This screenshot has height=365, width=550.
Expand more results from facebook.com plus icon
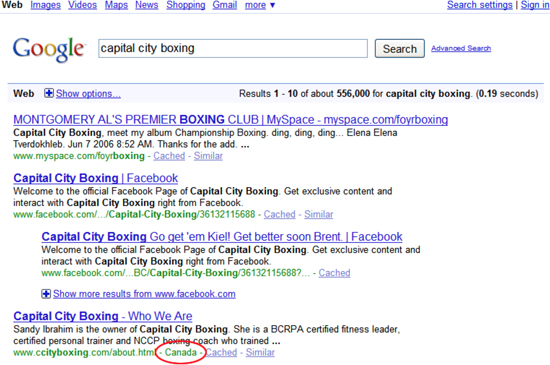tap(46, 293)
